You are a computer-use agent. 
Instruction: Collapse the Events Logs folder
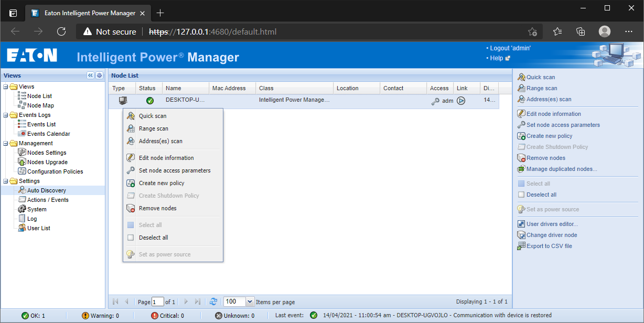coord(5,115)
